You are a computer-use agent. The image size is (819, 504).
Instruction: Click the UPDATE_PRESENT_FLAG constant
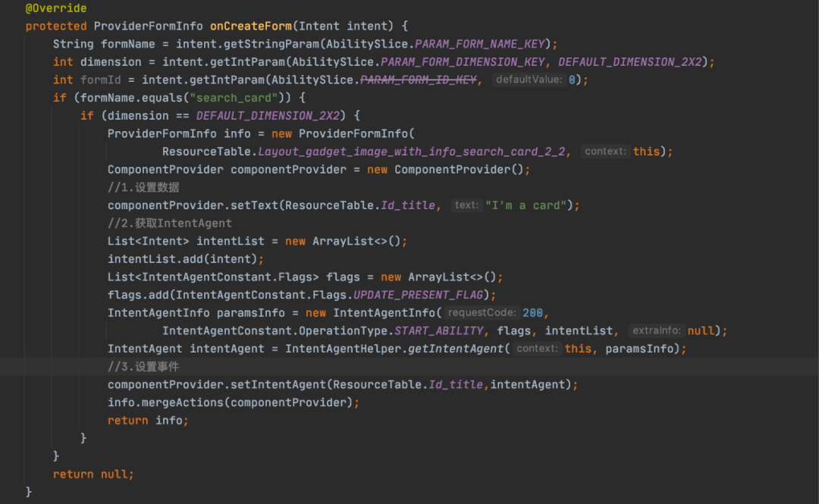click(419, 295)
